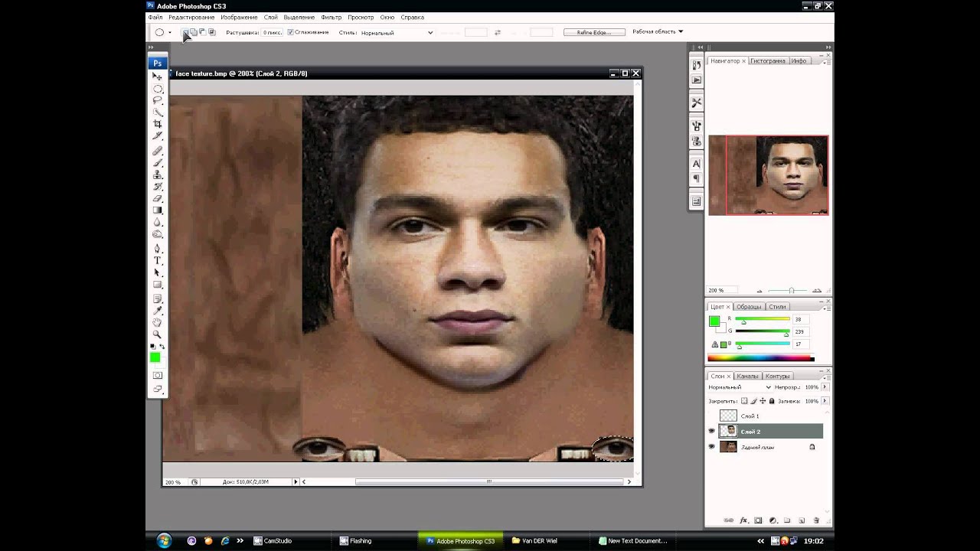Select the Move tool
Image resolution: width=980 pixels, height=551 pixels.
click(158, 77)
